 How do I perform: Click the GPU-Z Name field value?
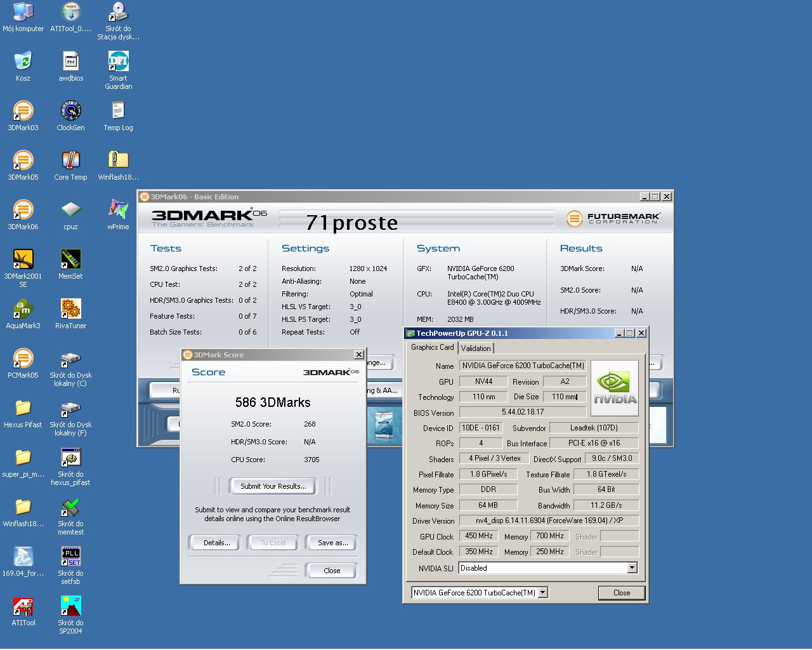point(523,366)
